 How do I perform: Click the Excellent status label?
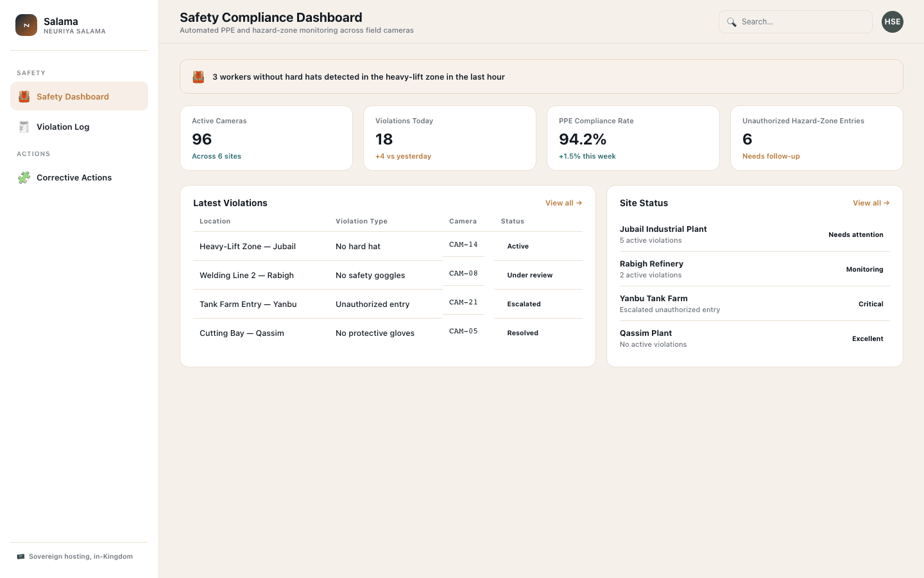[868, 338]
